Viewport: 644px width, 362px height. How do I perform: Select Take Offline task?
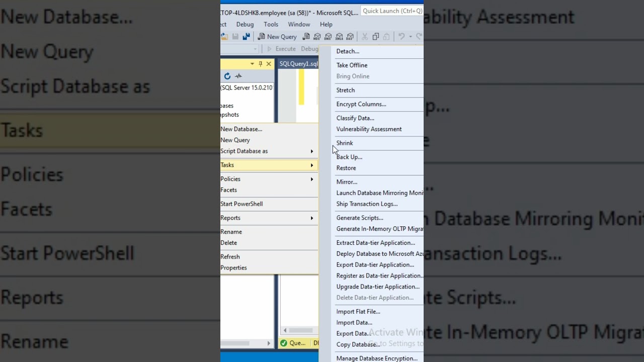(371, 65)
